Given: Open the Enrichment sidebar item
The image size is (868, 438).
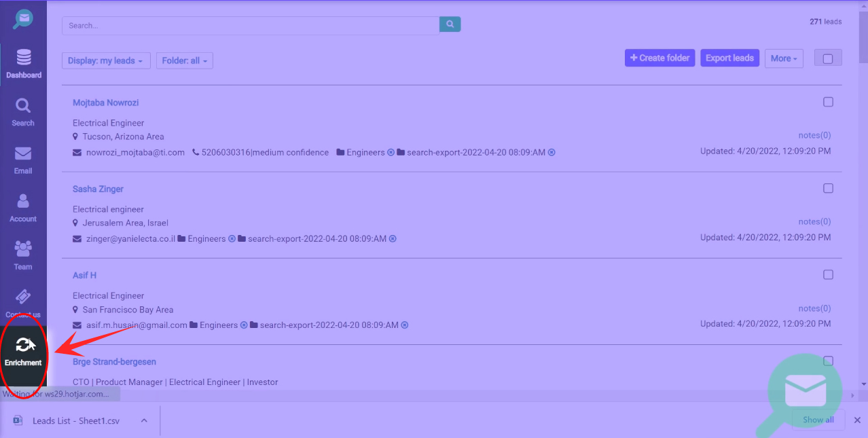Looking at the screenshot, I should (23, 352).
